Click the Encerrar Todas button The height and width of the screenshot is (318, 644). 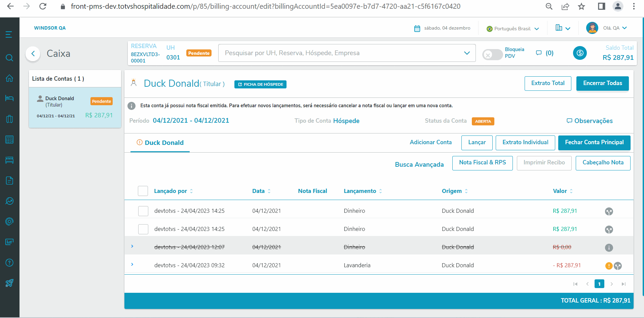pyautogui.click(x=603, y=83)
